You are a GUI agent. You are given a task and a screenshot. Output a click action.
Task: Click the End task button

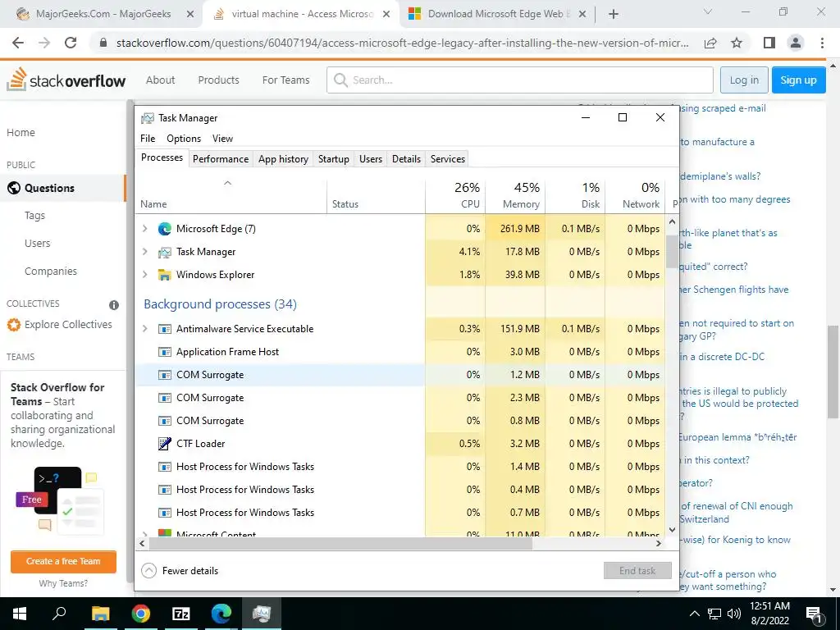point(637,571)
